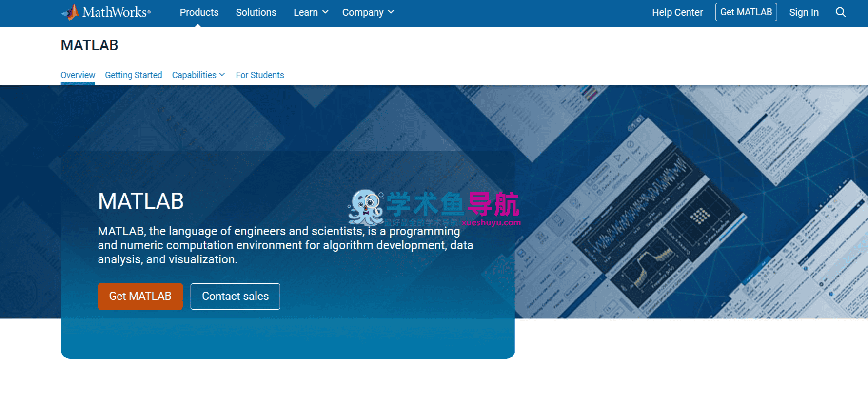Open the Products menu
The image size is (868, 416).
(199, 12)
